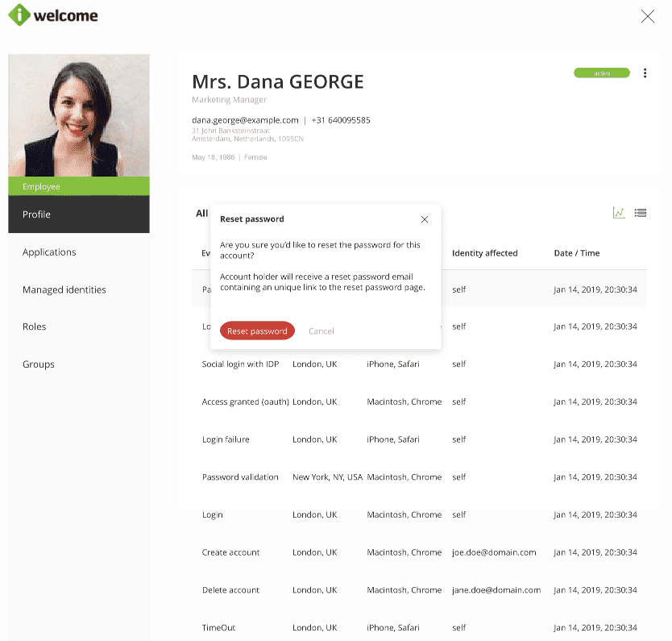Close the Reset password dialog
This screenshot has height=641, width=672.
click(425, 219)
